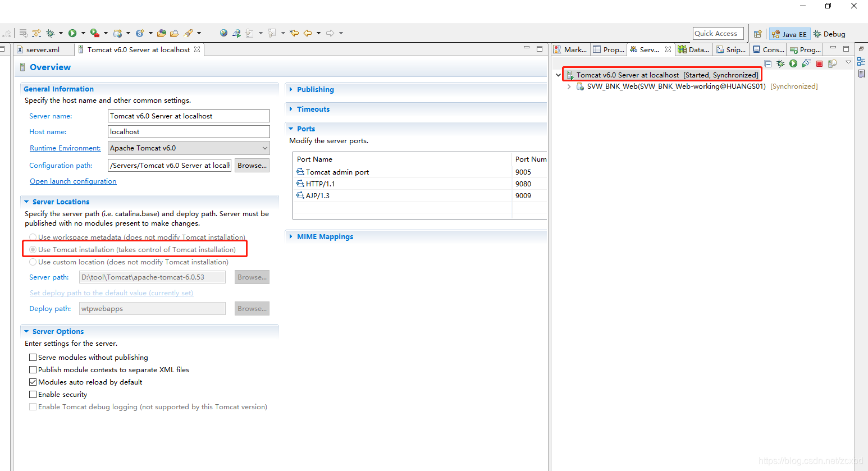The height and width of the screenshot is (471, 868).
Task: Click the Outline icon in right trim
Action: point(861,61)
